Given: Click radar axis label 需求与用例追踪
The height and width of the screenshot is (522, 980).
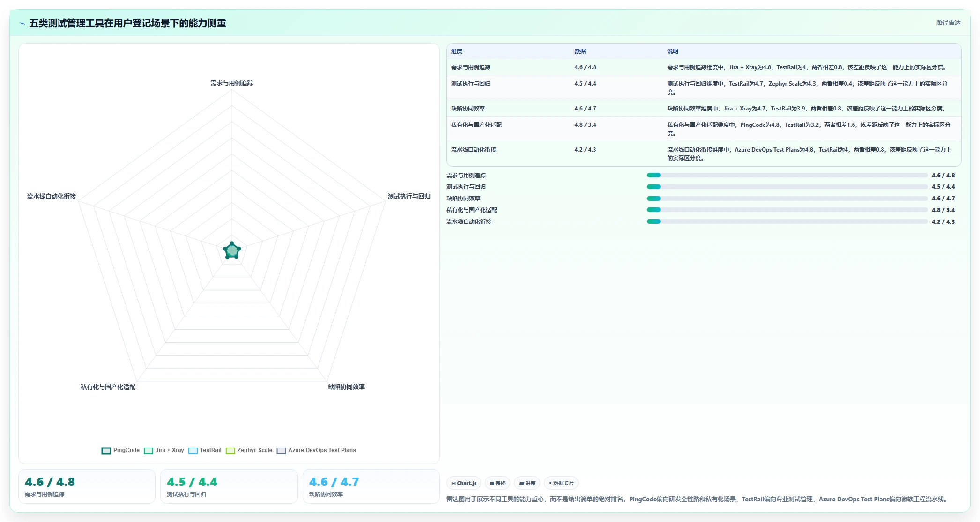Looking at the screenshot, I should (x=232, y=83).
